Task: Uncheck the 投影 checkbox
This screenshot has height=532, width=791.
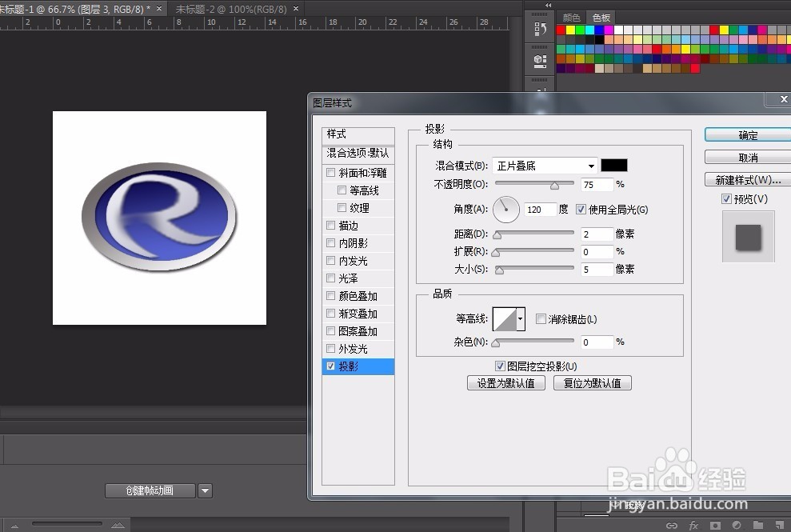Action: (331, 366)
